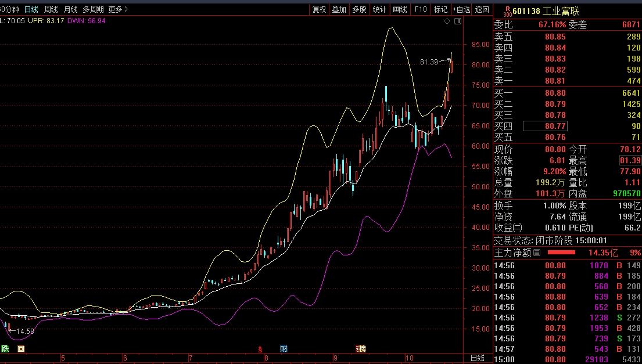Click the 委比 value 67.16%
The width and height of the screenshot is (642, 364).
tap(553, 24)
